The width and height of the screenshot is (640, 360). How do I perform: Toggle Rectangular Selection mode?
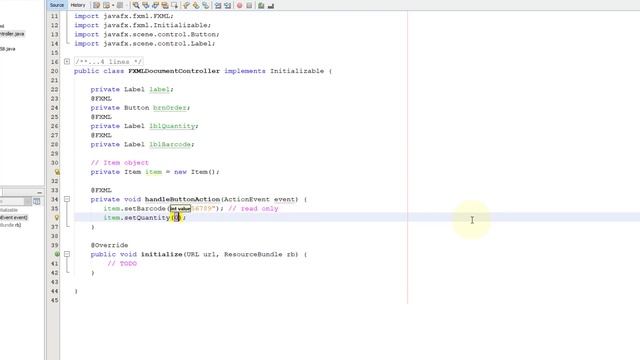[x=174, y=5]
